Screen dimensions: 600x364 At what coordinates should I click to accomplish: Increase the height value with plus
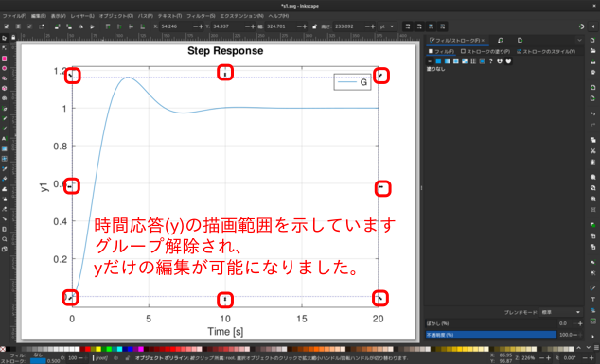[x=373, y=26]
